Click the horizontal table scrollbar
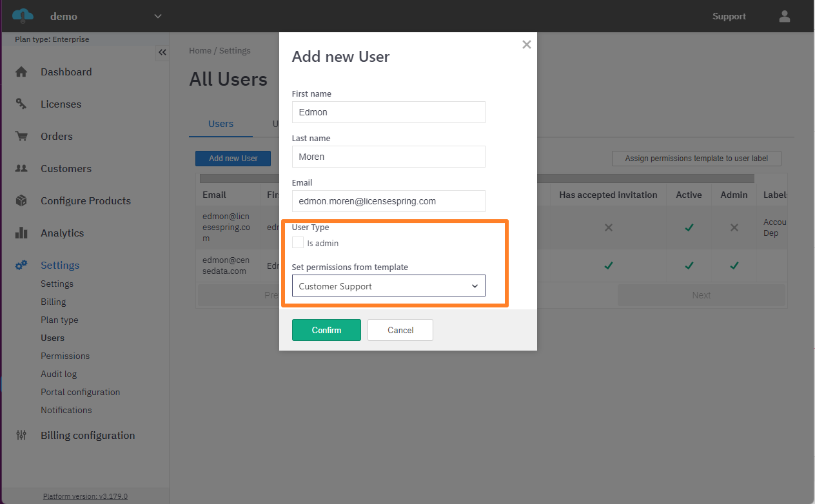815x504 pixels. tap(477, 179)
